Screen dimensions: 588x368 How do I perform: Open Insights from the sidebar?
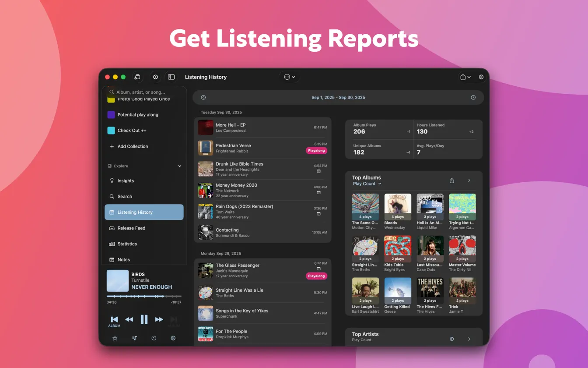point(144,180)
